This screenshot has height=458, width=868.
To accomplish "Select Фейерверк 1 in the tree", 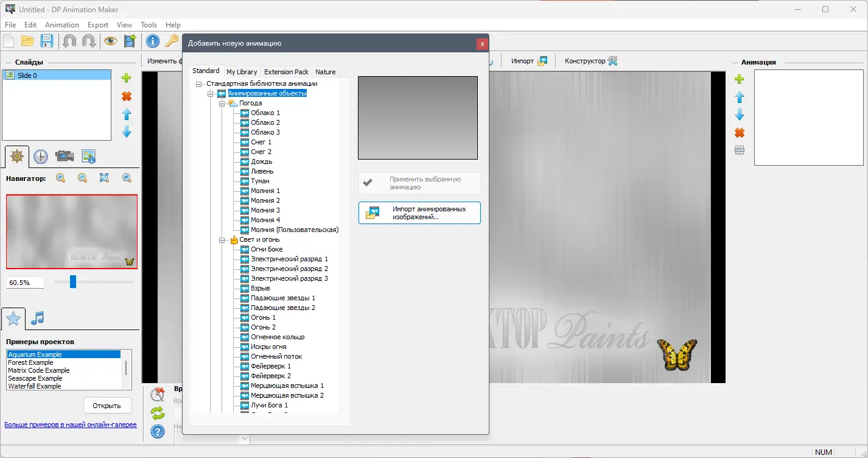I will pyautogui.click(x=271, y=367).
